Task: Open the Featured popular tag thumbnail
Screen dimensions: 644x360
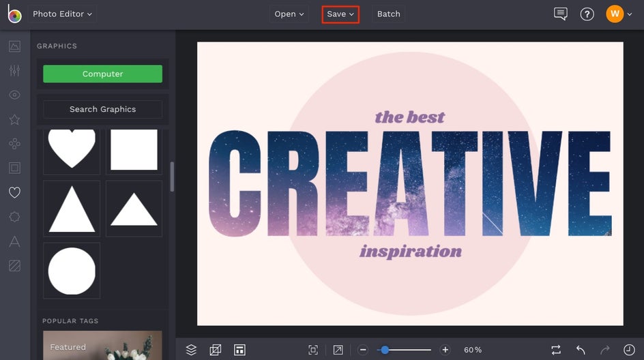Action: pyautogui.click(x=103, y=345)
